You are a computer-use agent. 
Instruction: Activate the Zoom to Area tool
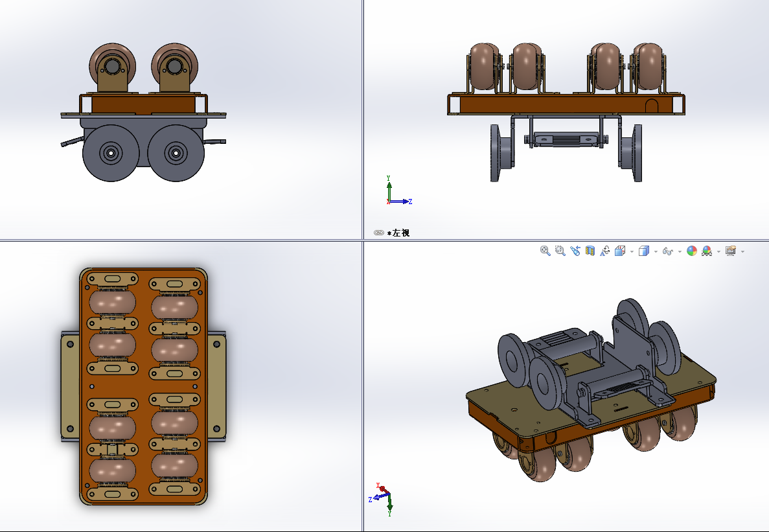coord(560,251)
